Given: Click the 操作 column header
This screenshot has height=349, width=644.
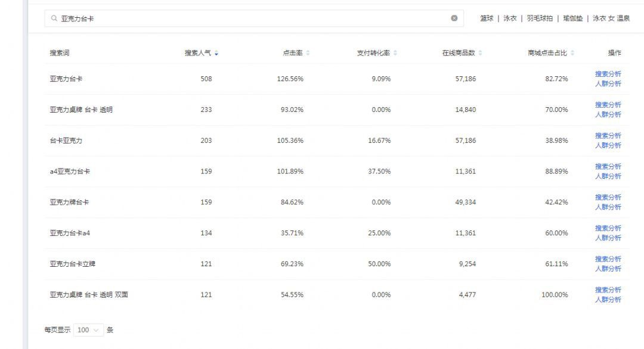Looking at the screenshot, I should 614,53.
